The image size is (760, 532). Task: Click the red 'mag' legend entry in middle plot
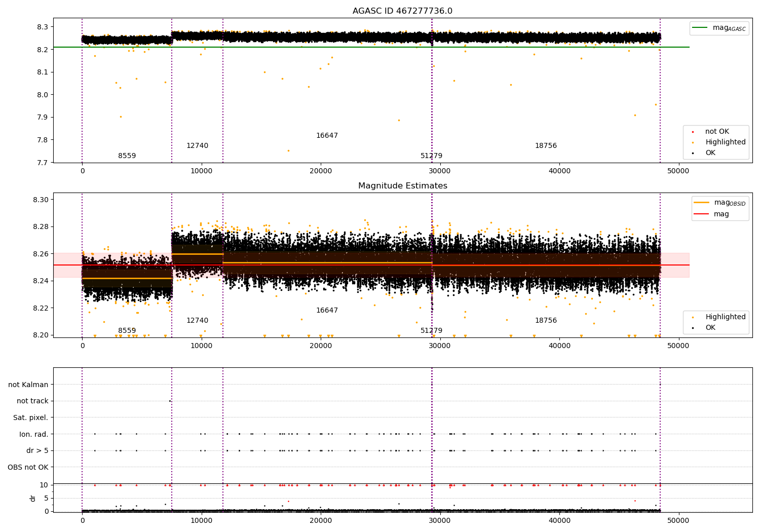pos(712,214)
